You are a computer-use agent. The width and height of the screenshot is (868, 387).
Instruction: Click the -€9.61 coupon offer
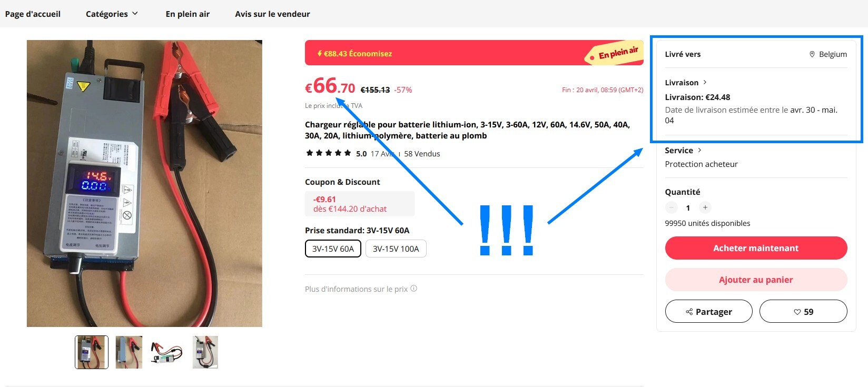pos(360,204)
